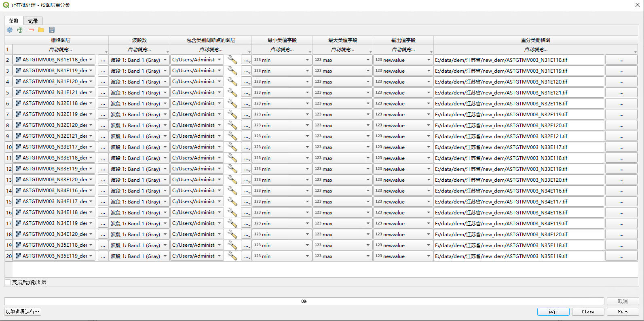Click the yellow folder open icon
Screen dimensions: 644x321
coord(41,30)
